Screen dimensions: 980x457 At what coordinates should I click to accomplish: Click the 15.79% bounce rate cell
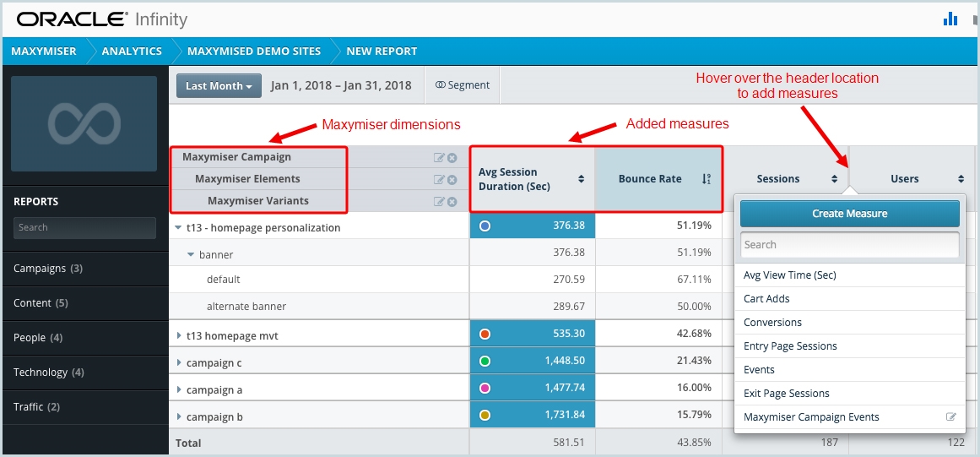658,415
